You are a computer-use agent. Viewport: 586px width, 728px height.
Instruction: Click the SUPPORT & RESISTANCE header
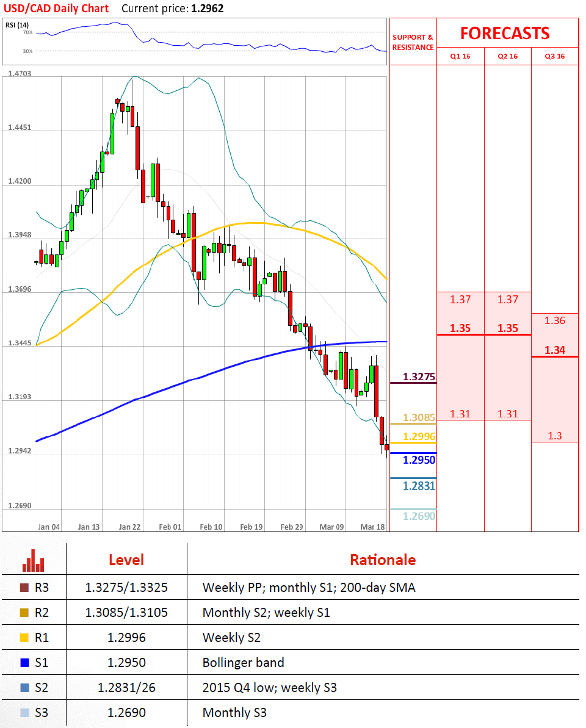413,42
